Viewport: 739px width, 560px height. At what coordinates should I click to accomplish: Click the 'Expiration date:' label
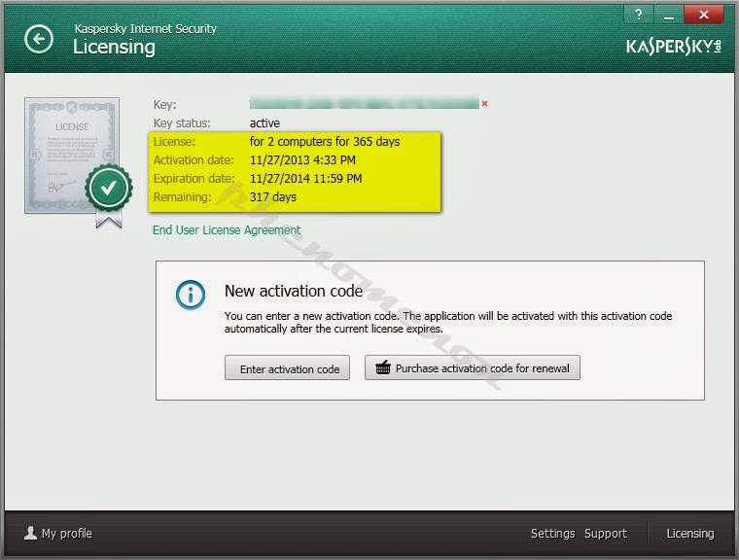[194, 178]
